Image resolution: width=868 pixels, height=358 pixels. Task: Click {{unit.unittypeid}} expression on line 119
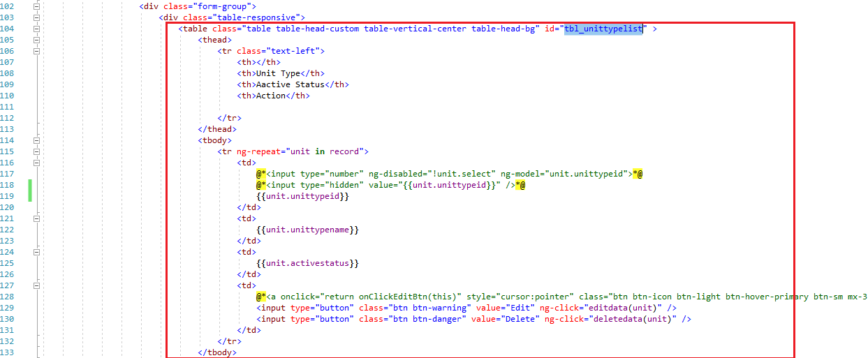tap(302, 196)
